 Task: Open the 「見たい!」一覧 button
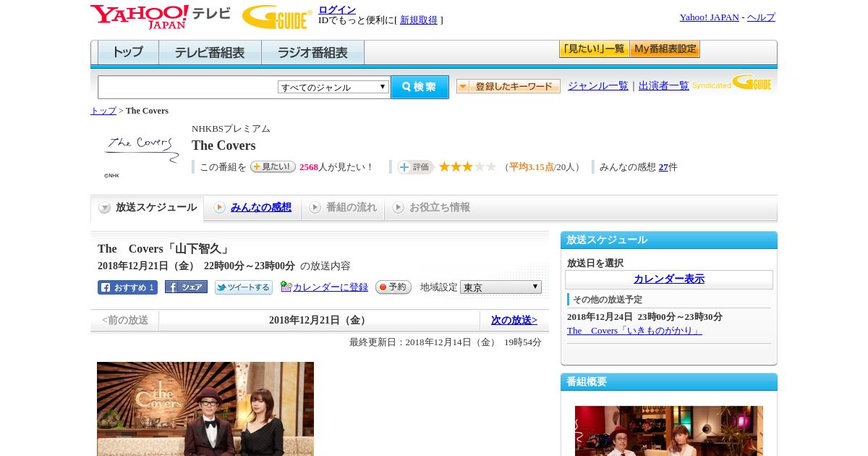pos(594,49)
